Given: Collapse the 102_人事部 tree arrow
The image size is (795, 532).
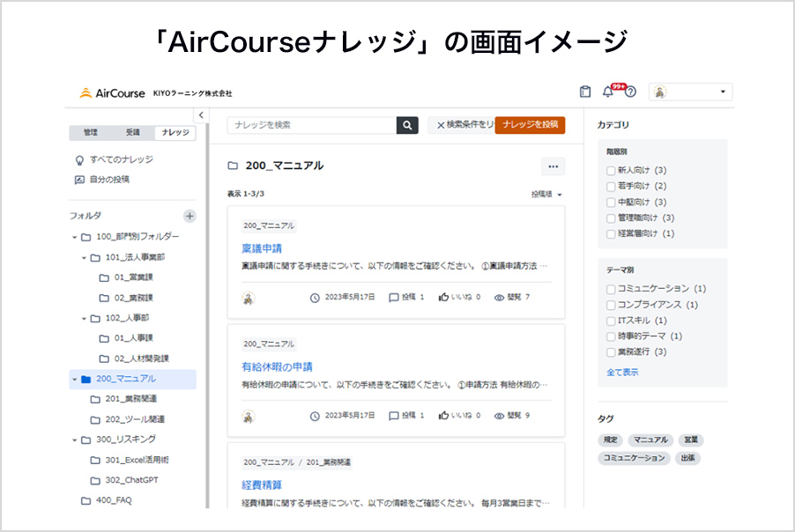Looking at the screenshot, I should (x=84, y=319).
